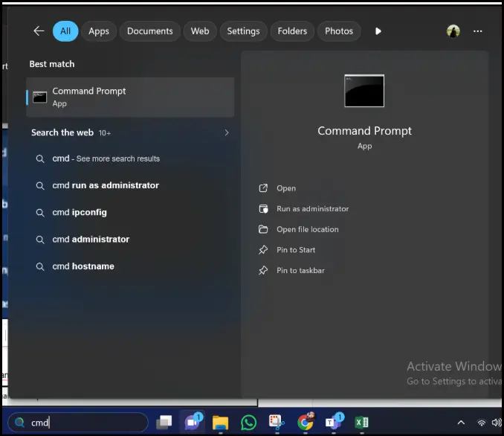504x436 pixels.
Task: Click the Pin to taskbar pin icon
Action: click(263, 270)
